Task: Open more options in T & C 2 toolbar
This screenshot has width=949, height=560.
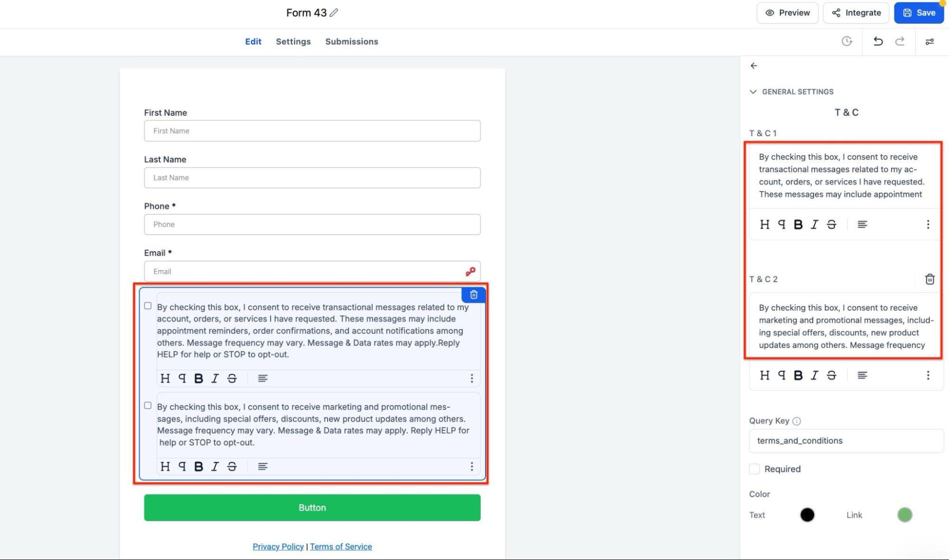Action: pos(928,375)
